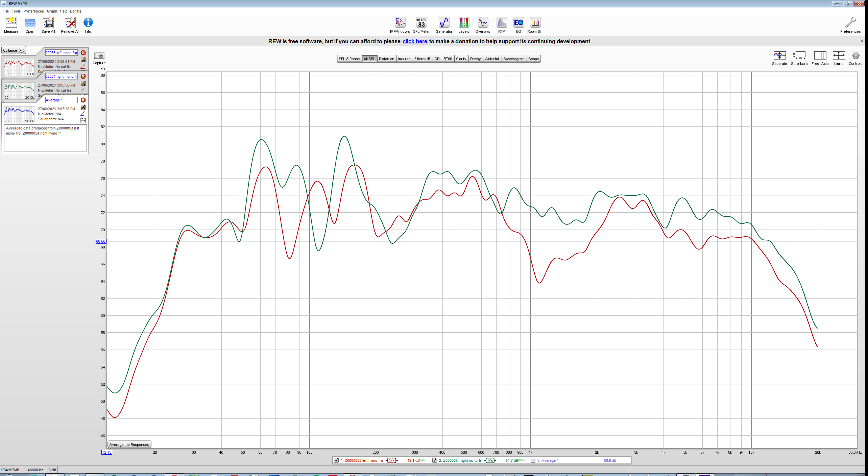Edit the Average 1 name field
The height and width of the screenshot is (476, 868).
coord(61,100)
